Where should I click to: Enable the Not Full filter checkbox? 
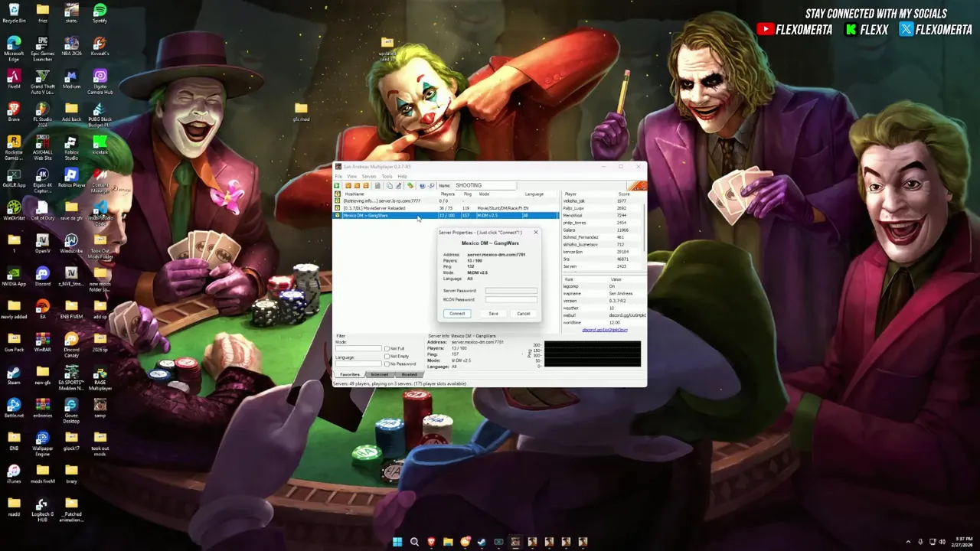pyautogui.click(x=387, y=349)
